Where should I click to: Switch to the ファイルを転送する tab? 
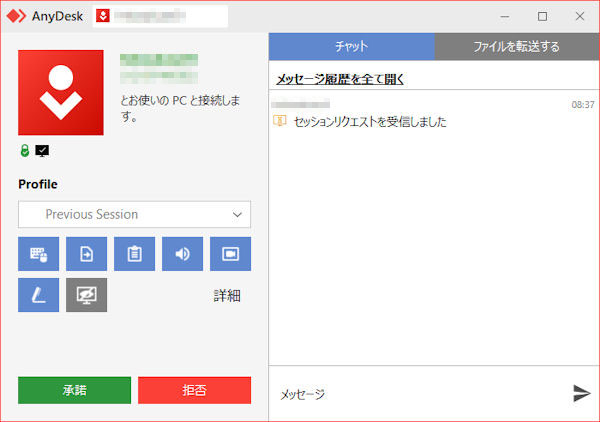point(517,47)
